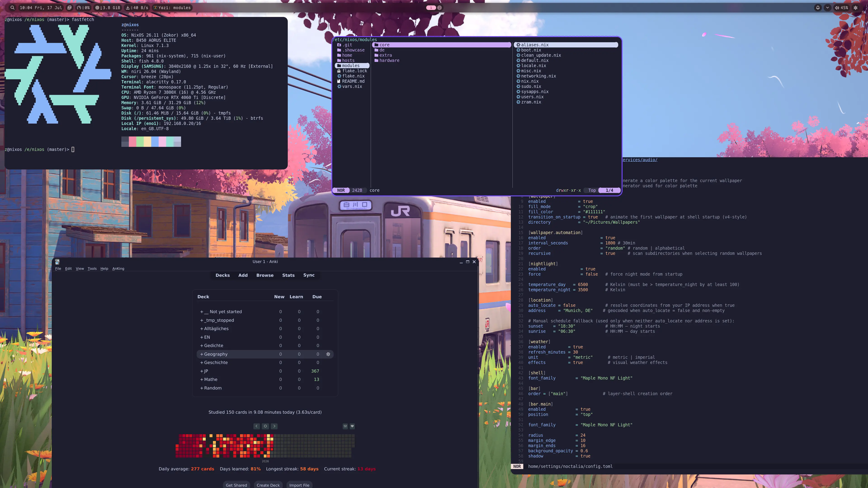Click the 45% volume indicator
The width and height of the screenshot is (868, 488).
tap(842, 8)
